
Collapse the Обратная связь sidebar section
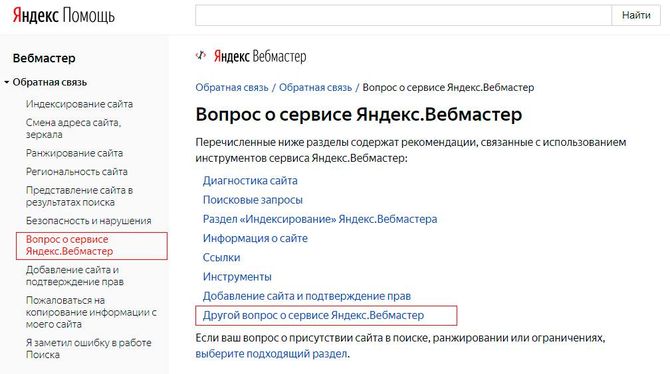[7, 82]
